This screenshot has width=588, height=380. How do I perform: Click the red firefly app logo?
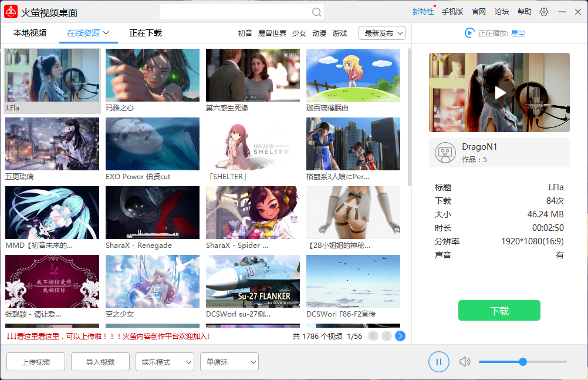pos(10,11)
